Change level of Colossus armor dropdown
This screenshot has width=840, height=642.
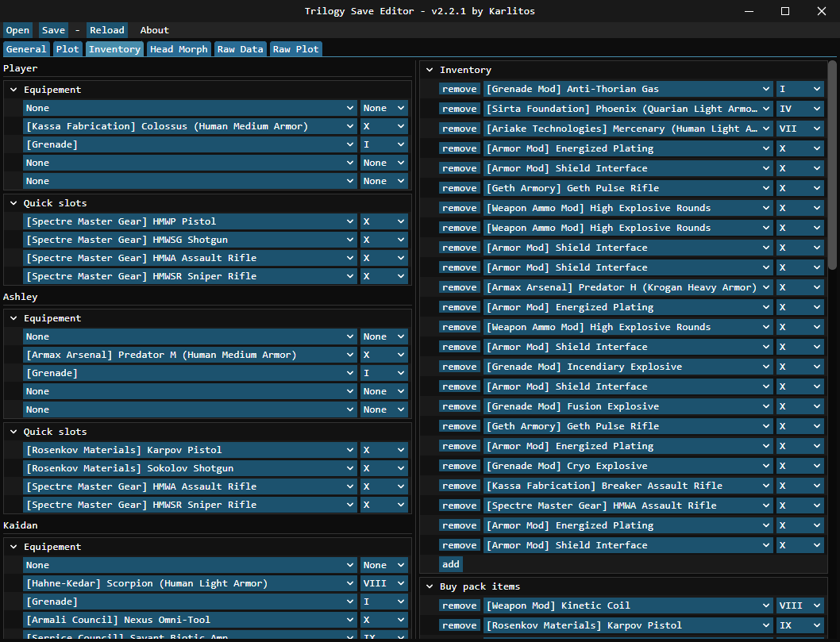383,126
